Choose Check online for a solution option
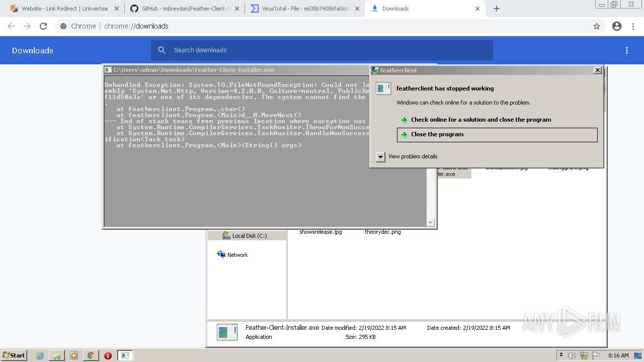644x362 pixels. point(481,120)
